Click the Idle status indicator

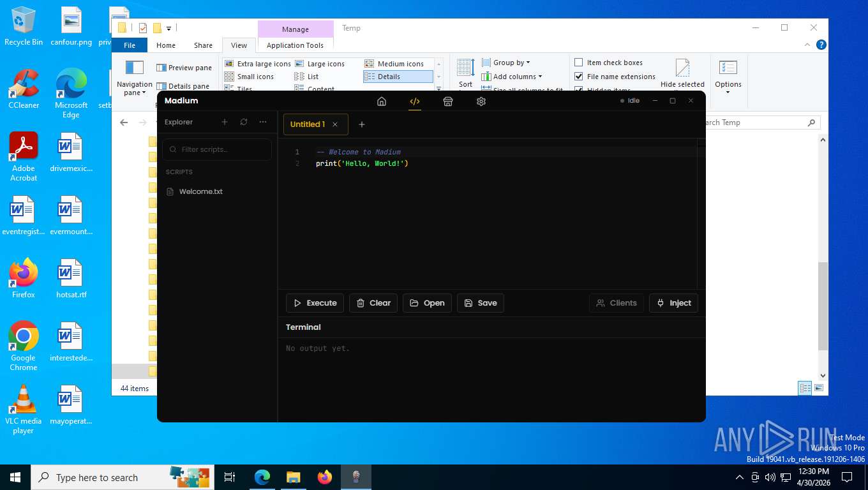[630, 101]
